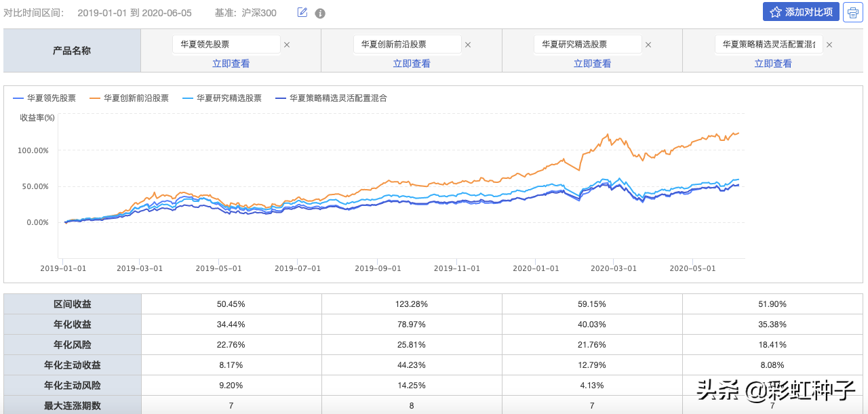
Task: Click the 华夏研究精选股票 product name field
Action: 587,45
